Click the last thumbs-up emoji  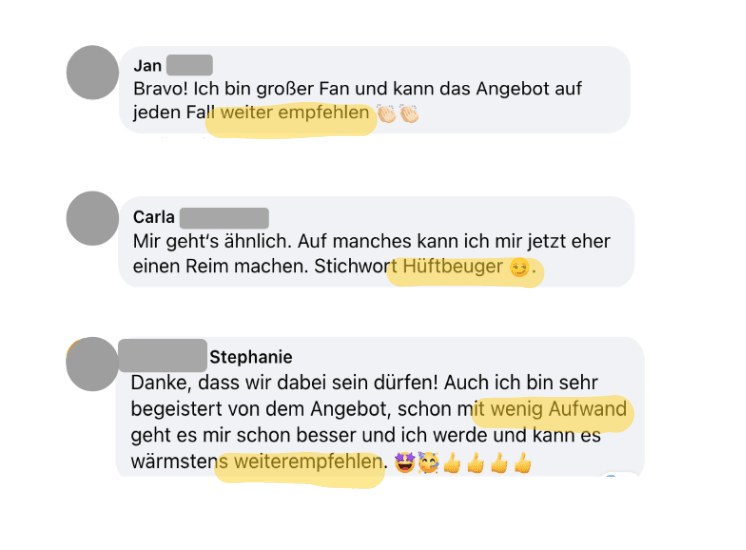pyautogui.click(x=523, y=463)
